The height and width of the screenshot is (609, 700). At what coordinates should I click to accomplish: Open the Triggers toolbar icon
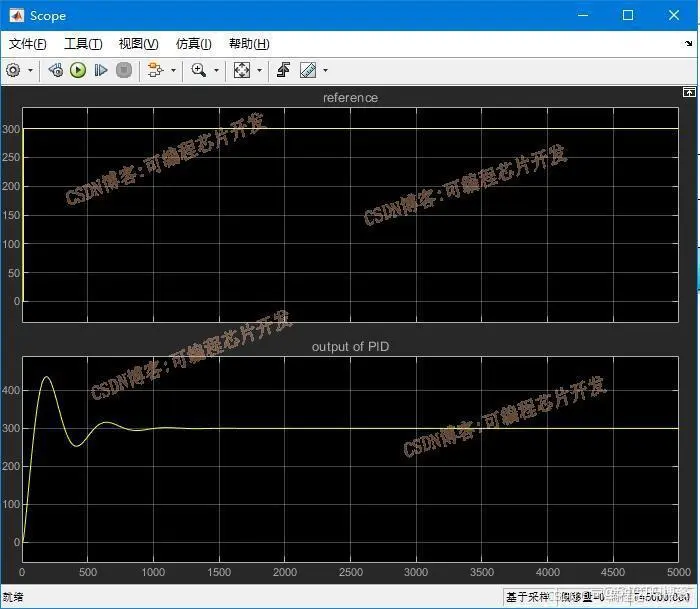[283, 70]
